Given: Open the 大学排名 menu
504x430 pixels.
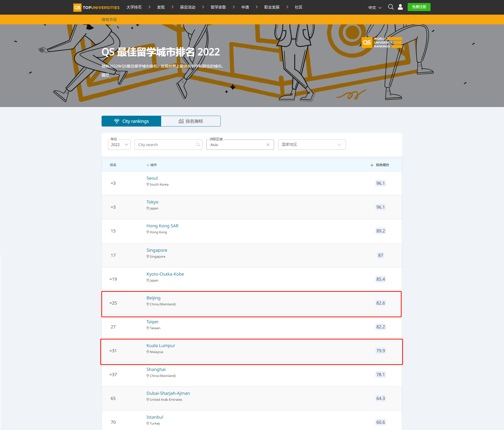Looking at the screenshot, I should (x=134, y=7).
